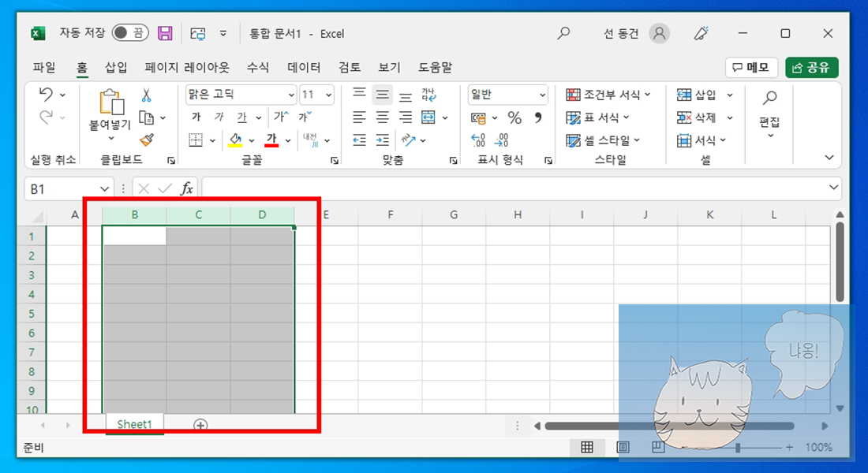This screenshot has height=473, width=868.
Task: Click the Delete cells (삭제) button
Action: point(697,117)
